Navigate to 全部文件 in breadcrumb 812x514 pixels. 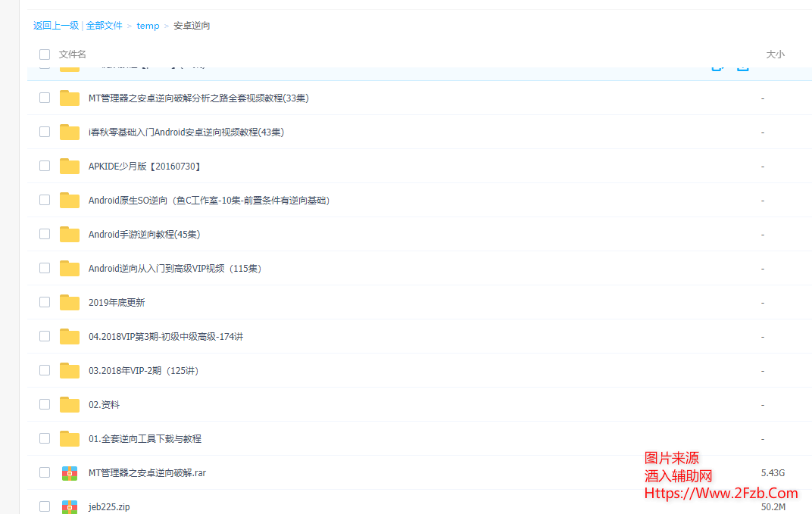104,26
